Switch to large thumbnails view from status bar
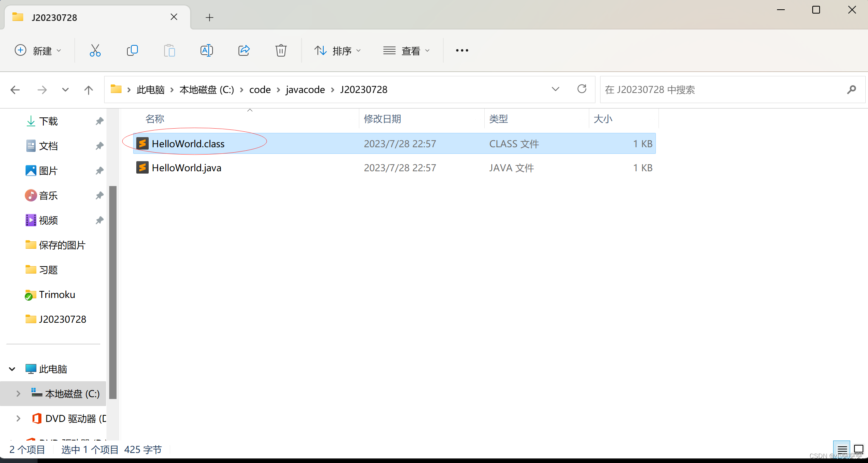Image resolution: width=868 pixels, height=463 pixels. coord(858,449)
